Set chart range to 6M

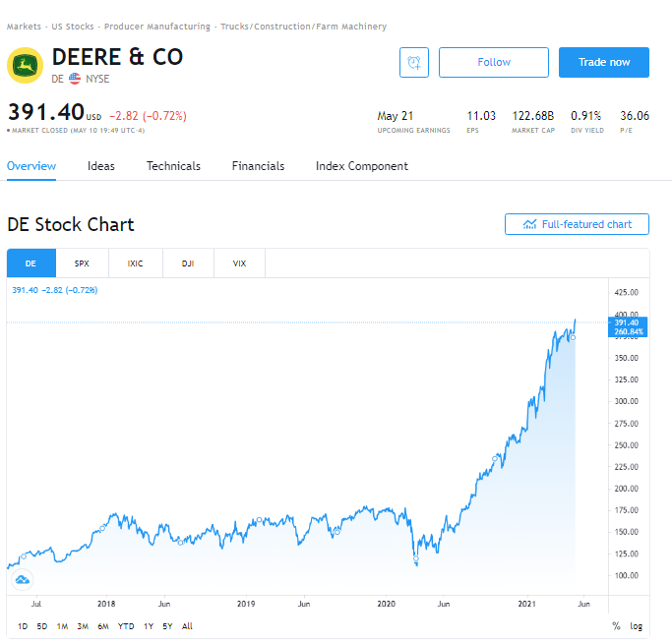(103, 626)
